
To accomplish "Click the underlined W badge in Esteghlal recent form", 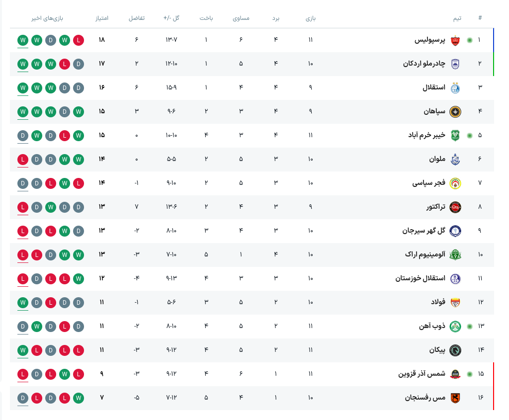I will point(22,88).
